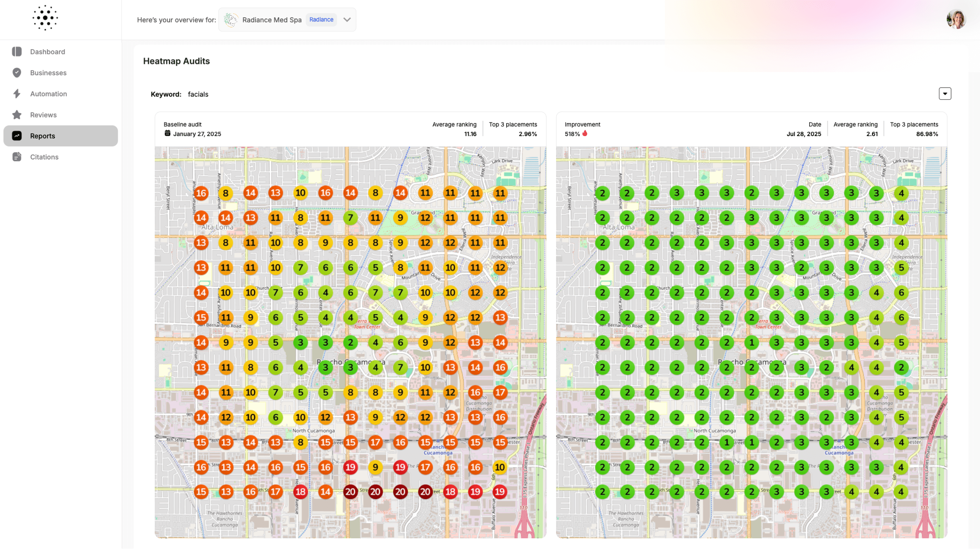Open the Citations menu item
Viewport: 980px width, 554px height.
click(44, 157)
